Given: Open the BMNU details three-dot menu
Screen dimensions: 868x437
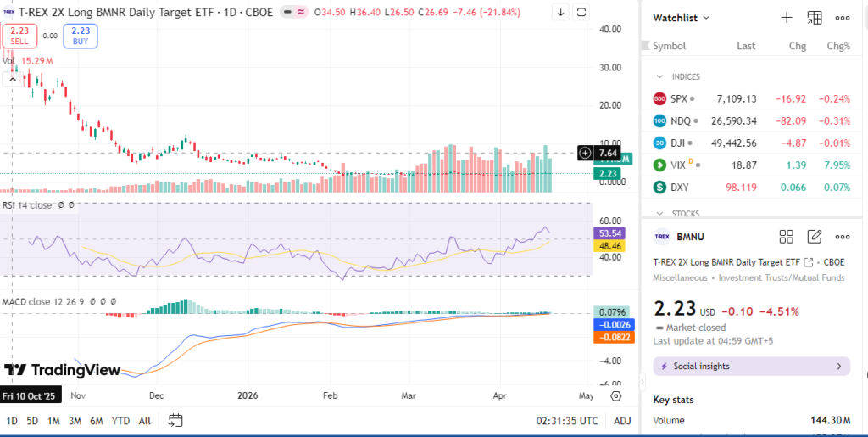Looking at the screenshot, I should (x=843, y=237).
